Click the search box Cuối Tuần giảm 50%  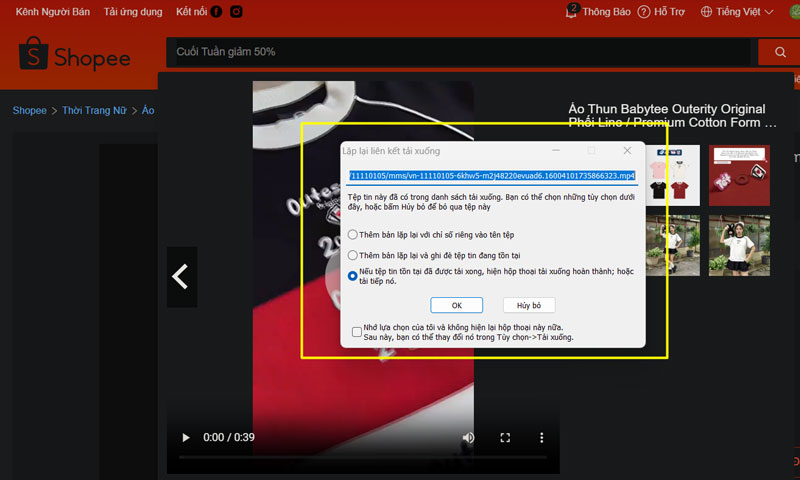458,52
